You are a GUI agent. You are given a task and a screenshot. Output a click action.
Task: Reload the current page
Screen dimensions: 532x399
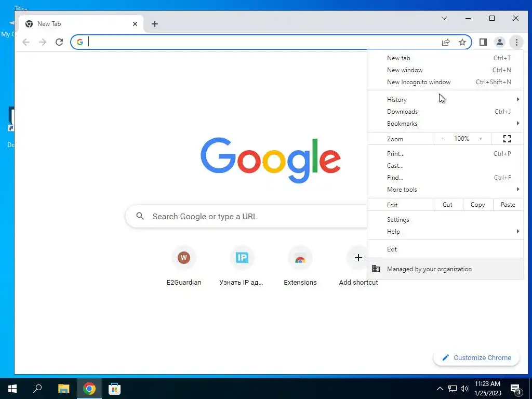(59, 42)
